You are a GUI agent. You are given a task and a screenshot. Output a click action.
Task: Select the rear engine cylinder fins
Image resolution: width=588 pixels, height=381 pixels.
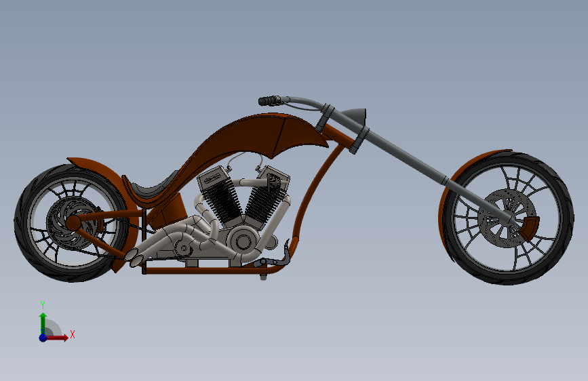[x=222, y=203]
